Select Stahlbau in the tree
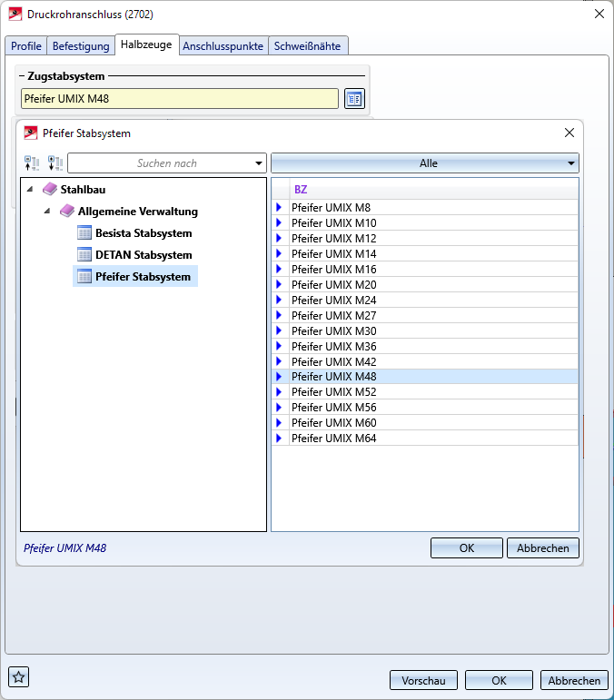 (x=83, y=189)
